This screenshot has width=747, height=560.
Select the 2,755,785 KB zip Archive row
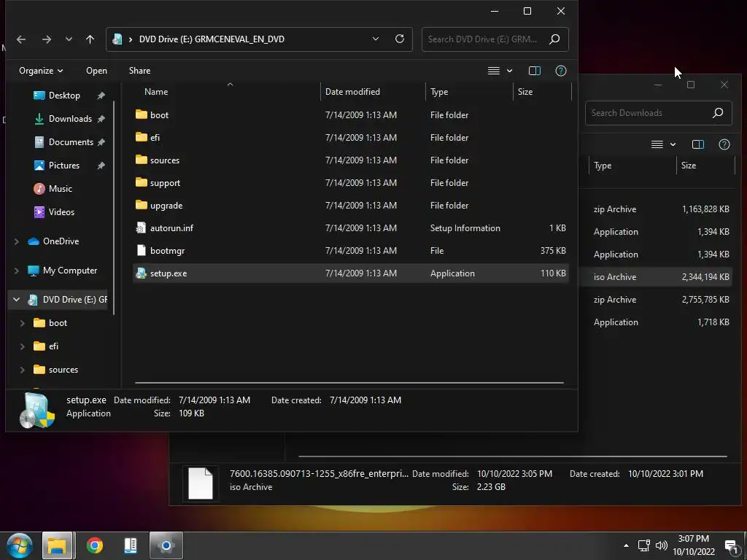pos(657,300)
